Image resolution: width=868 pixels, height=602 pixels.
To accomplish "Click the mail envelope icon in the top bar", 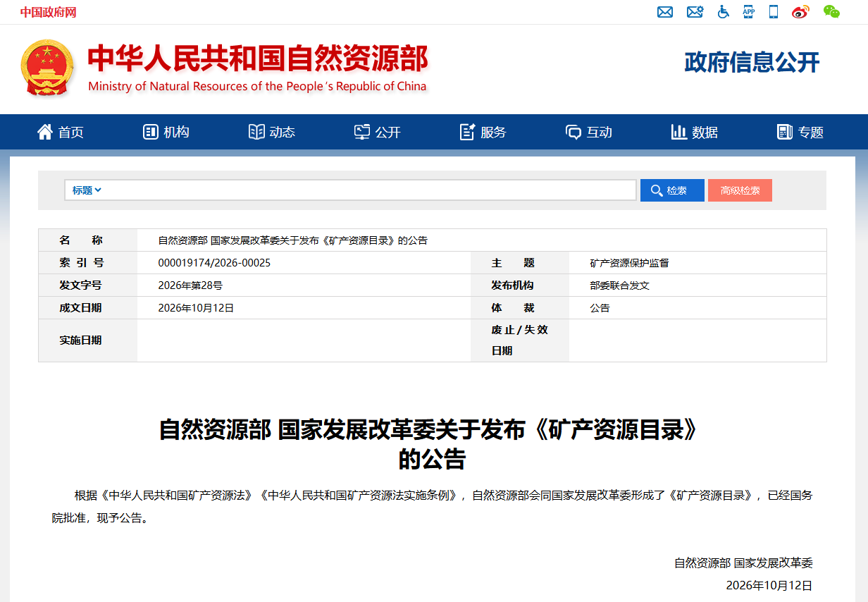I will [665, 12].
